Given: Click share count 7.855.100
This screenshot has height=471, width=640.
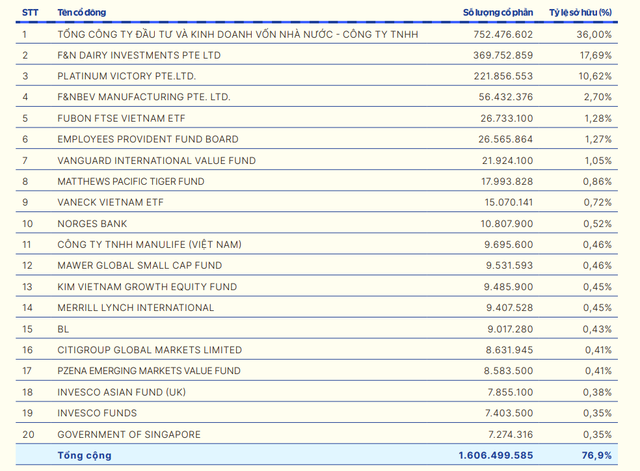Looking at the screenshot, I should click(x=510, y=392).
